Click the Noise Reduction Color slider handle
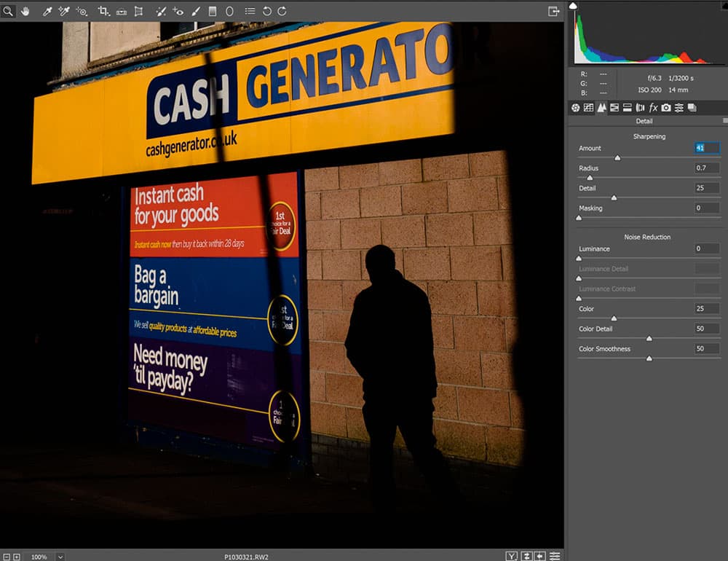This screenshot has height=561, width=728. (x=614, y=318)
